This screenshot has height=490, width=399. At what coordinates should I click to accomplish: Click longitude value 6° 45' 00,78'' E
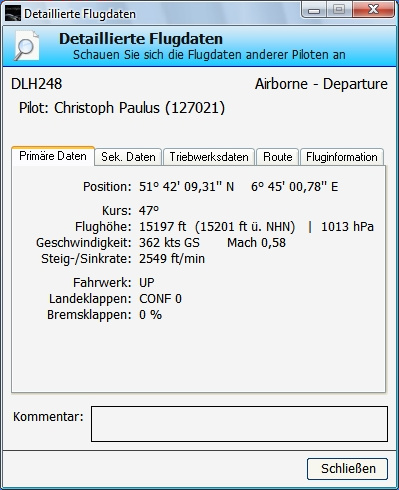pyautogui.click(x=295, y=187)
